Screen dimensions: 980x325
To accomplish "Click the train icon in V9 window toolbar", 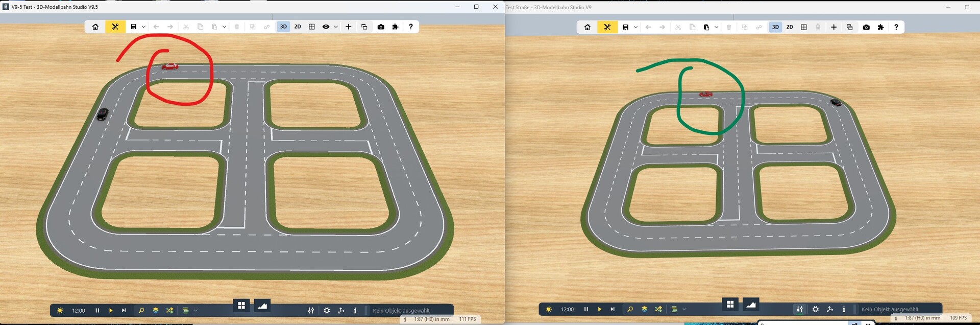I will [x=818, y=27].
